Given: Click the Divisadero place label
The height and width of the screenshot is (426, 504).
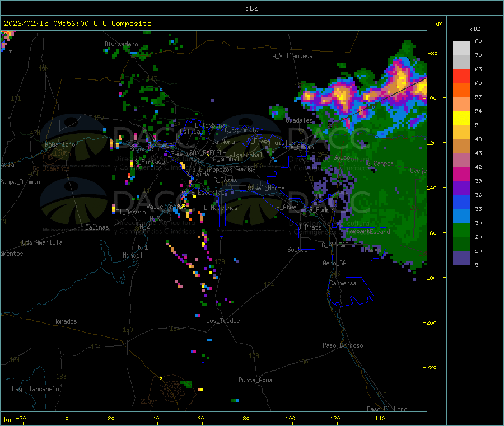Looking at the screenshot, I should pos(121,44).
